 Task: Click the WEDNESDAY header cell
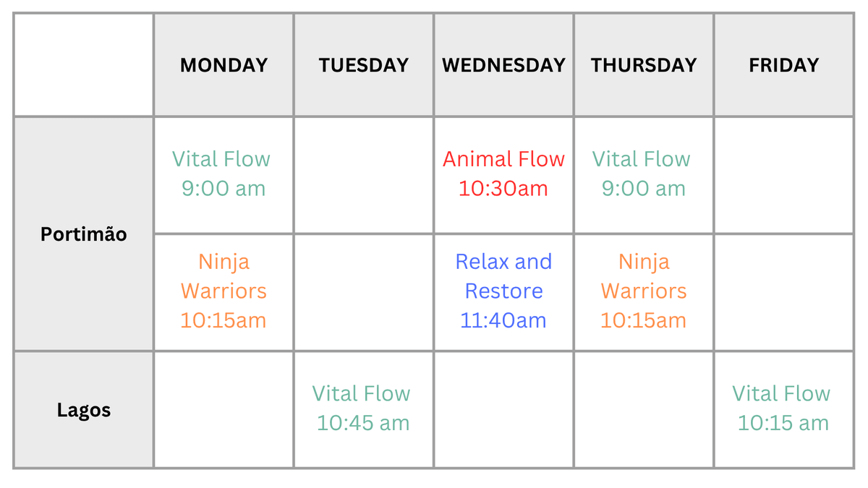click(x=503, y=65)
